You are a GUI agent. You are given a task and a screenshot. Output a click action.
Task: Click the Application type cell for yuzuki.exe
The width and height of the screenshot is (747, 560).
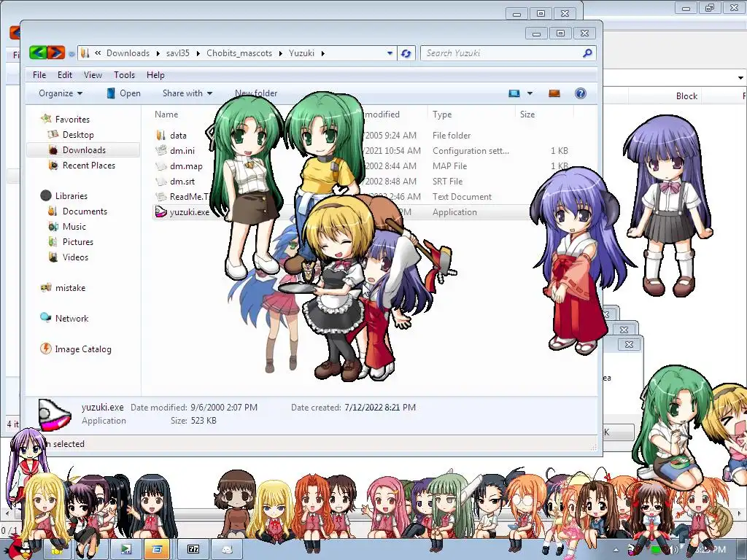[x=454, y=212]
